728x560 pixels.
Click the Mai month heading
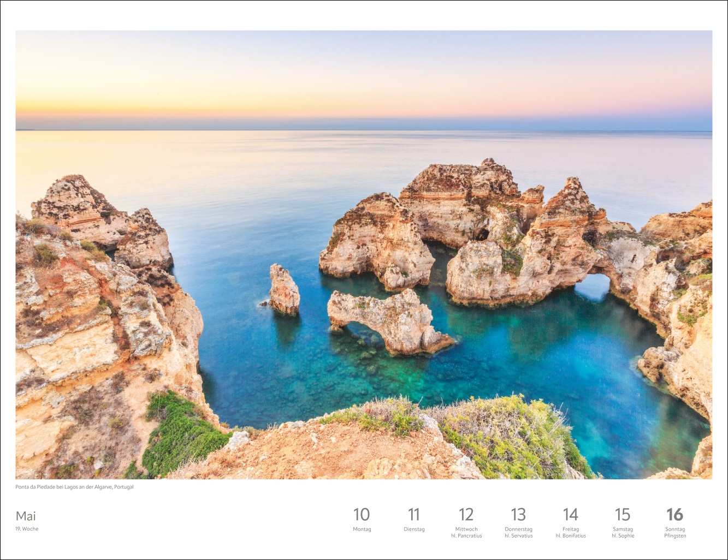(26, 516)
